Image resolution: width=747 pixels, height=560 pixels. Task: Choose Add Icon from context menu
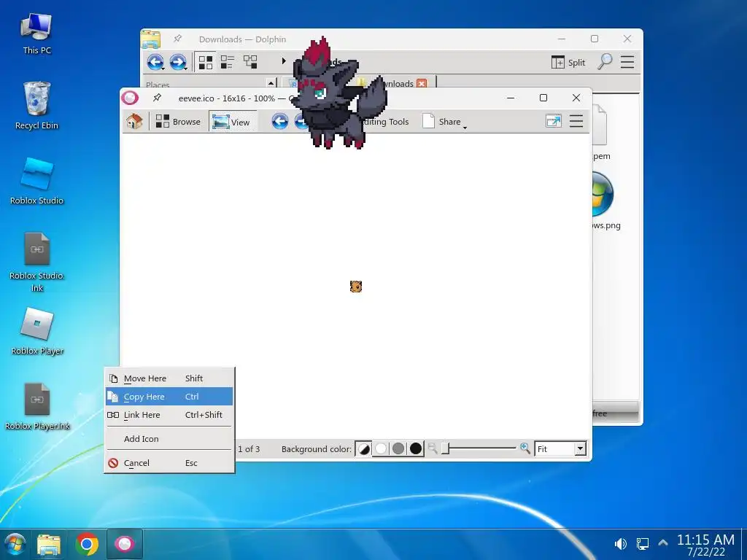pyautogui.click(x=169, y=438)
